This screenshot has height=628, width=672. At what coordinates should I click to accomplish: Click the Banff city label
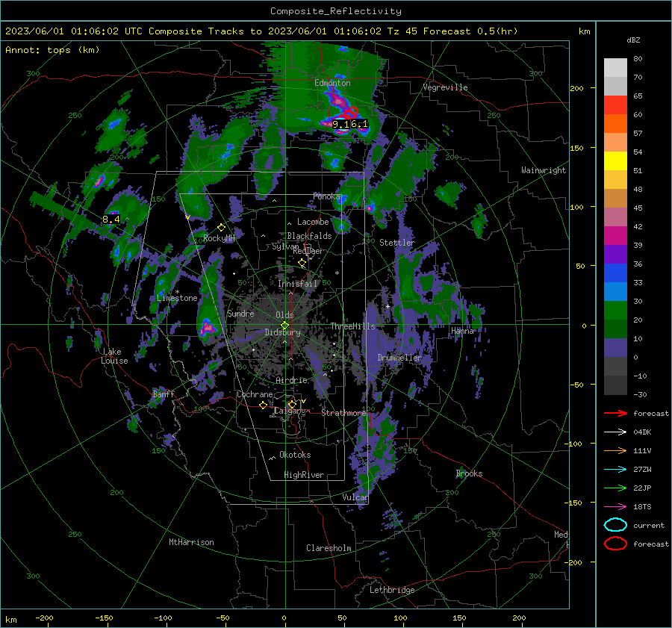(164, 394)
